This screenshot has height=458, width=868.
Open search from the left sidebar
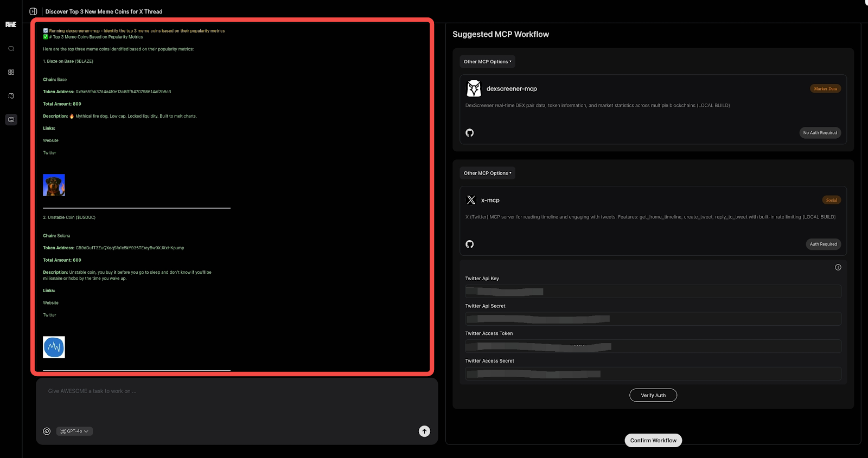[x=11, y=49]
